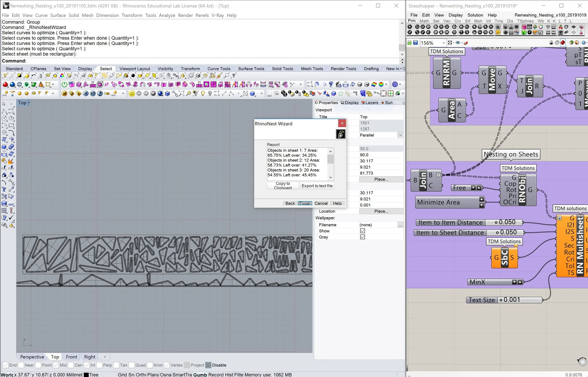Click Finish in RhinoNest Wizard
Viewport: 588px width, 377px height.
pos(305,203)
